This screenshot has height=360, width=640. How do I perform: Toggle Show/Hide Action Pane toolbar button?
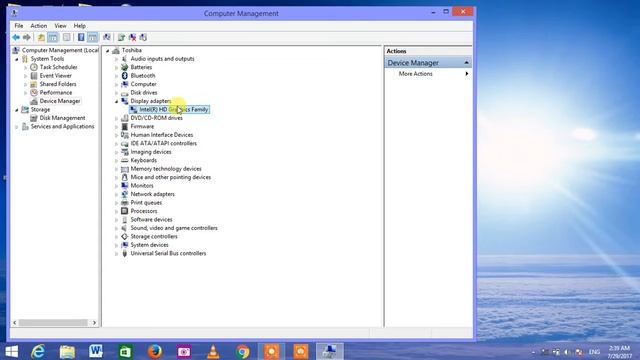[93, 38]
